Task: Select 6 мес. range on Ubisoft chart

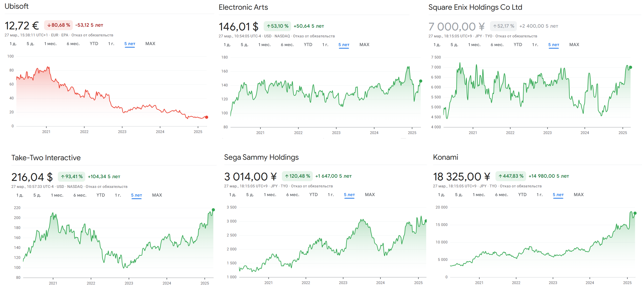Action: point(73,44)
